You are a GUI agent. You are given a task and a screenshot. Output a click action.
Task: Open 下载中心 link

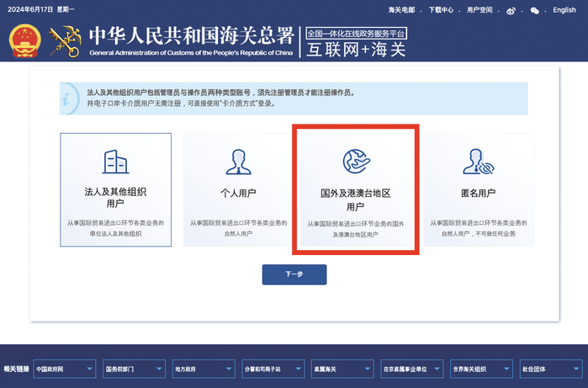(442, 10)
